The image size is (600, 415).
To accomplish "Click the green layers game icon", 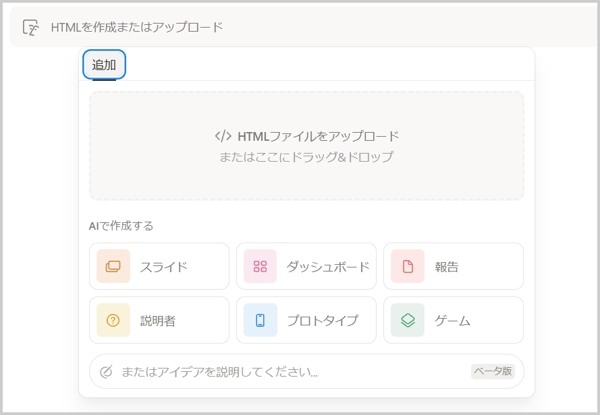I will (x=408, y=320).
